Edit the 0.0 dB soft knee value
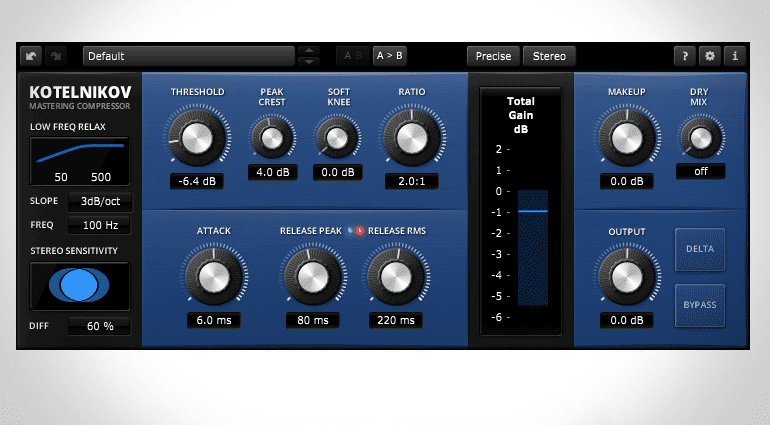This screenshot has height=425, width=770. point(338,172)
